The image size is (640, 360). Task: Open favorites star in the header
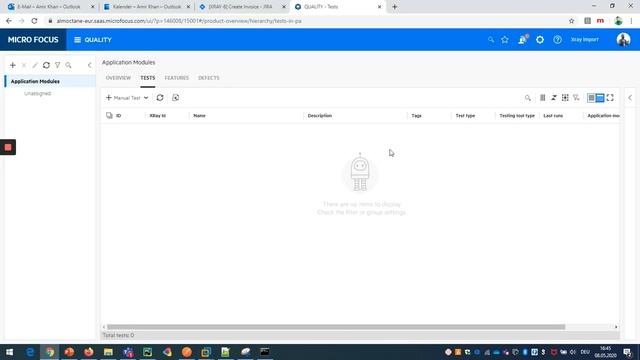505,40
